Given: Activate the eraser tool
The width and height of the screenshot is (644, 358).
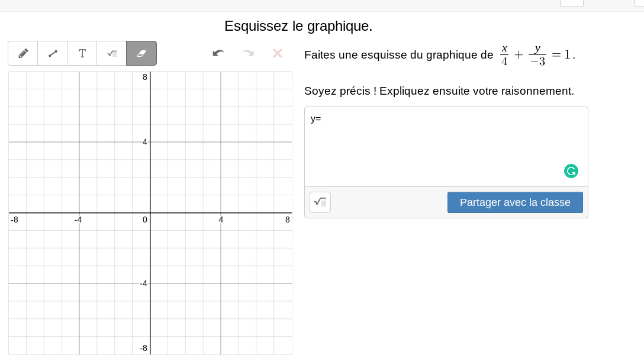Looking at the screenshot, I should pyautogui.click(x=141, y=53).
